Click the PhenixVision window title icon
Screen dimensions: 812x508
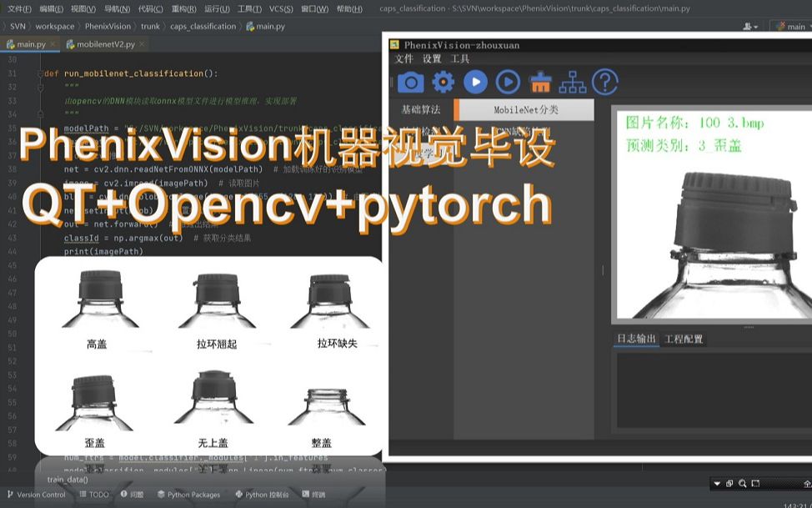pos(394,45)
